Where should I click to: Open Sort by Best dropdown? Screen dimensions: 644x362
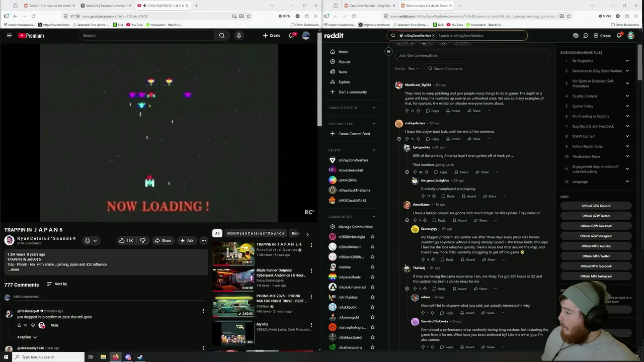(414, 68)
